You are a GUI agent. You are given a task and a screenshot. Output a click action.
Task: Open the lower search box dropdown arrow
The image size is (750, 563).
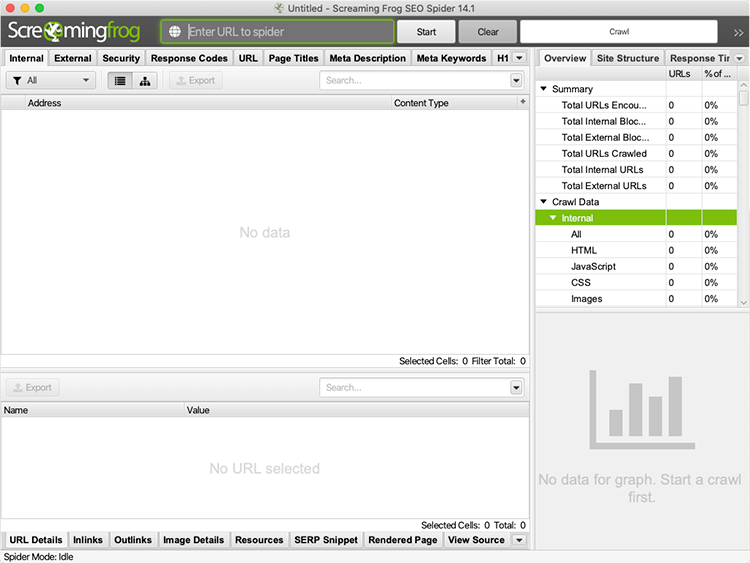516,388
